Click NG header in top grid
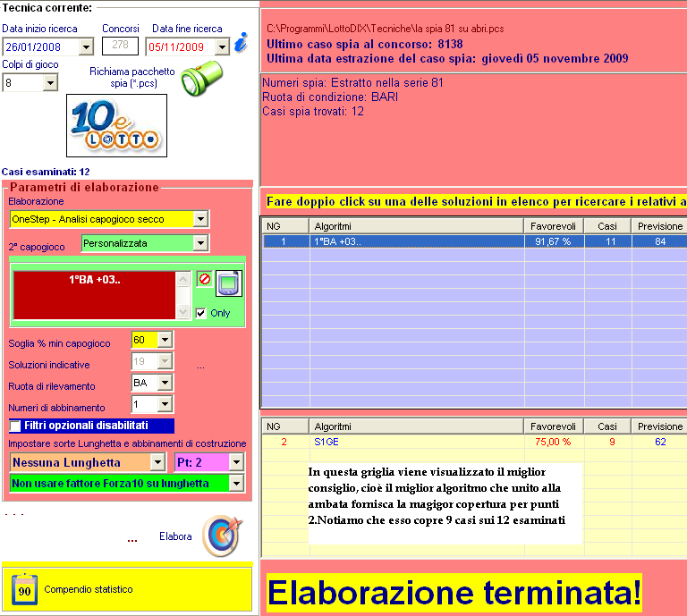687x616 pixels. [285, 226]
